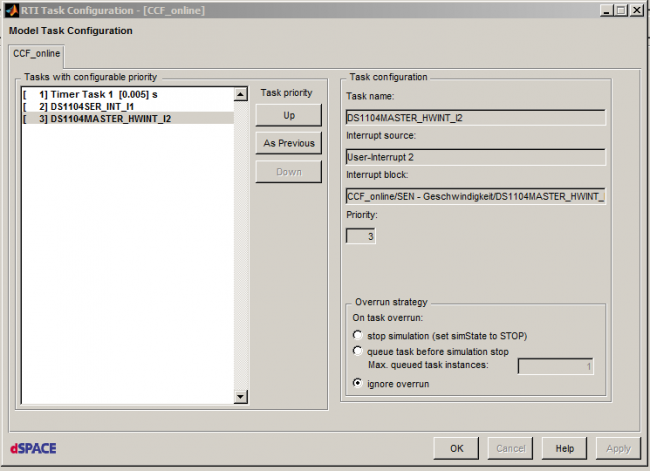
Task: Select queue task before simulation stop
Action: (x=359, y=351)
